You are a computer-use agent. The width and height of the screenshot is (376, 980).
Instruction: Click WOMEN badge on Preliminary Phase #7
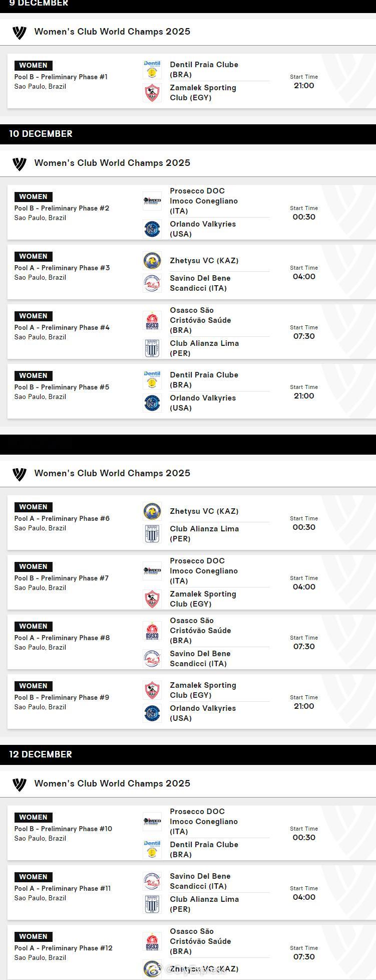[34, 566]
